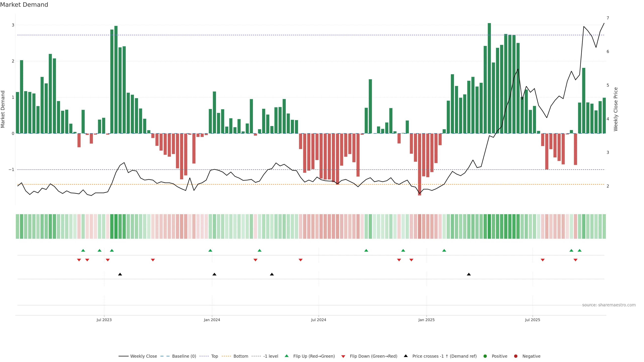Click black Price crosses -1 legend triangle
644x362 pixels.
pyautogui.click(x=406, y=356)
